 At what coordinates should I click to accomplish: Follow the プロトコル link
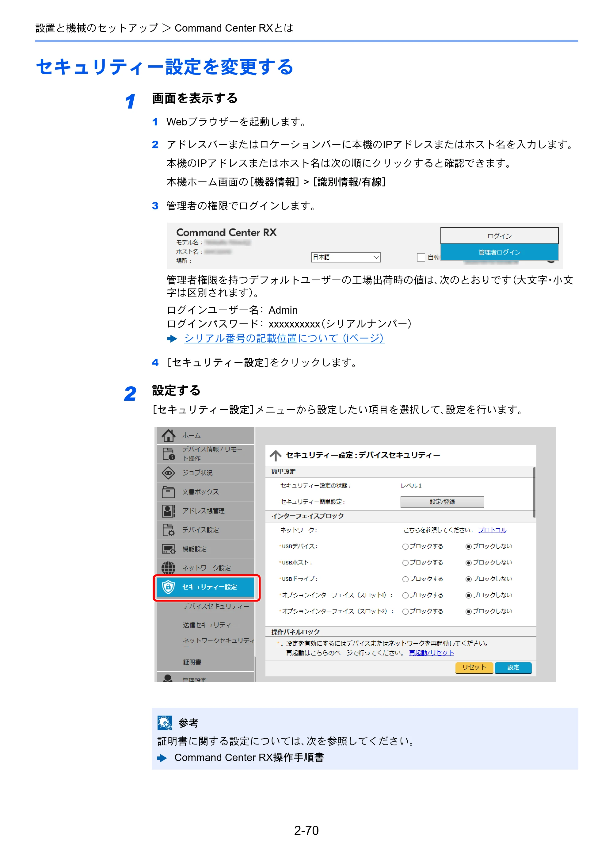coord(493,530)
